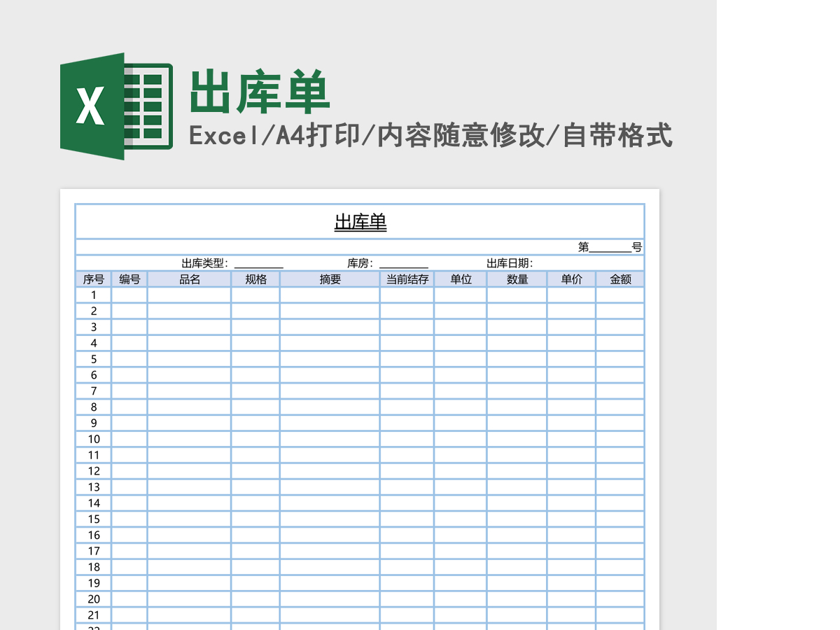Click the 第____号 number field

[610, 247]
